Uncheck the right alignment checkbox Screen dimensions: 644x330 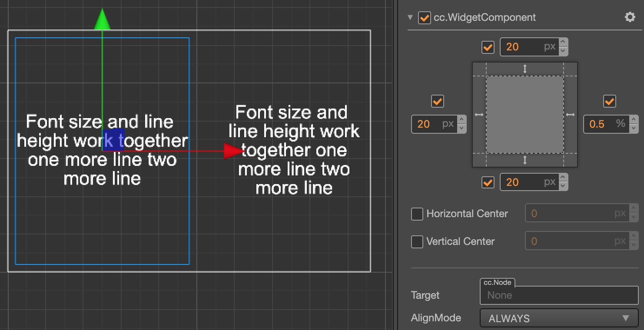610,101
